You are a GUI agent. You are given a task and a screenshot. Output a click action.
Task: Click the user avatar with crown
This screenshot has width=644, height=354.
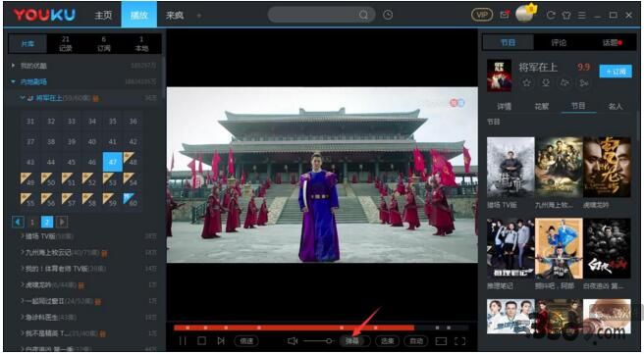[524, 14]
